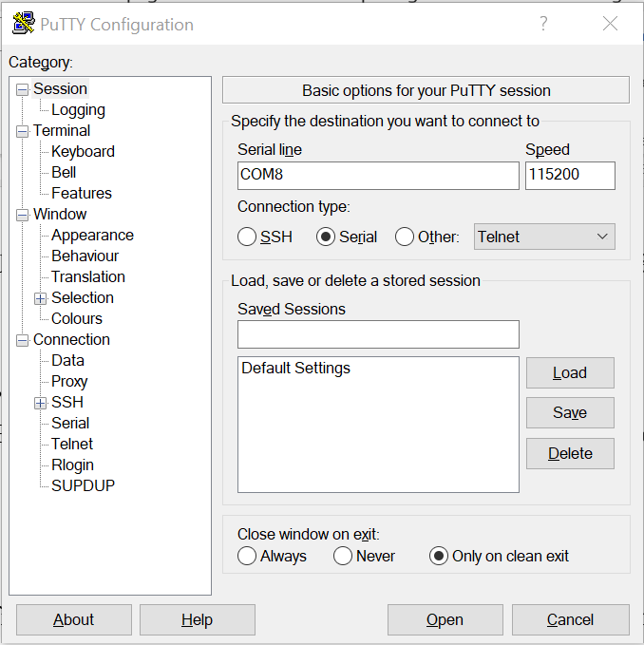Click the About button
This screenshot has height=645, width=644.
tap(74, 619)
